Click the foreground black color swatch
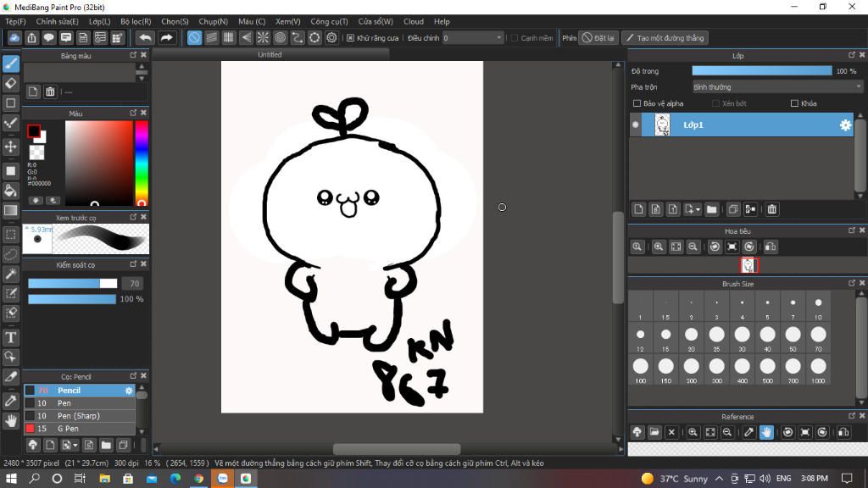Image resolution: width=868 pixels, height=488 pixels. click(34, 130)
